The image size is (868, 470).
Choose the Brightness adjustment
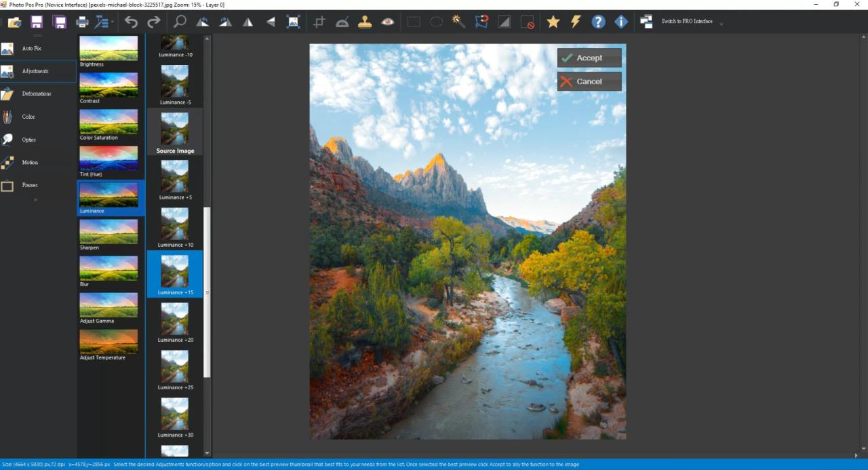[x=108, y=52]
